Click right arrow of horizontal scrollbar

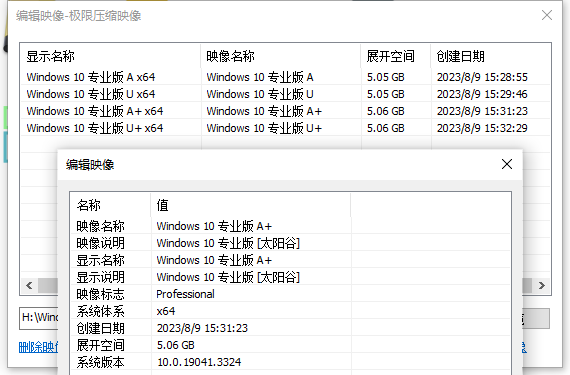click(x=542, y=286)
